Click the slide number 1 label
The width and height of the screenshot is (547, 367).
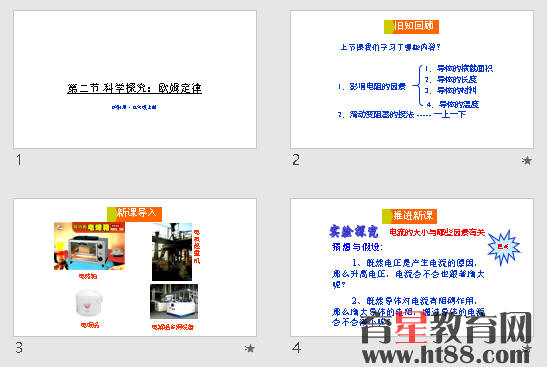pos(19,160)
